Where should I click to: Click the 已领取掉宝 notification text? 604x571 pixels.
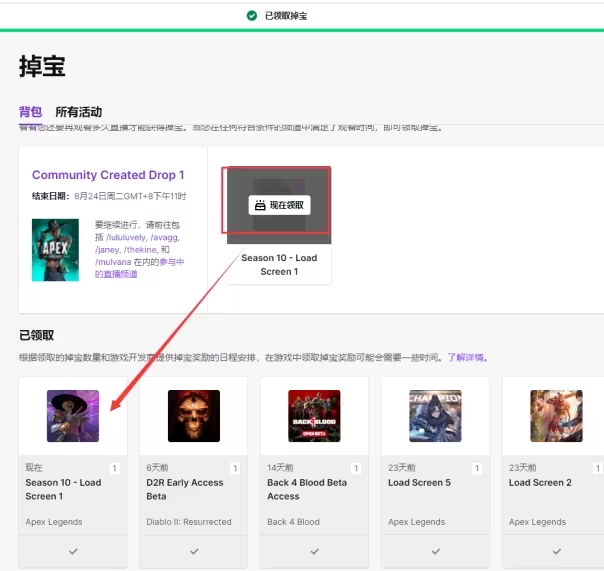(x=286, y=16)
